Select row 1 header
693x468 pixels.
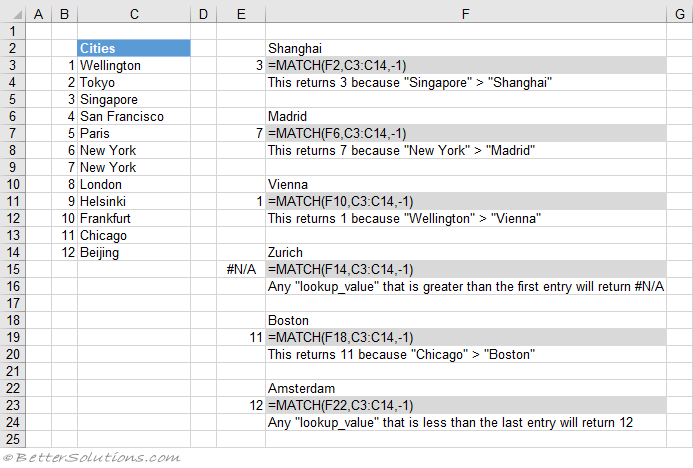[x=13, y=31]
